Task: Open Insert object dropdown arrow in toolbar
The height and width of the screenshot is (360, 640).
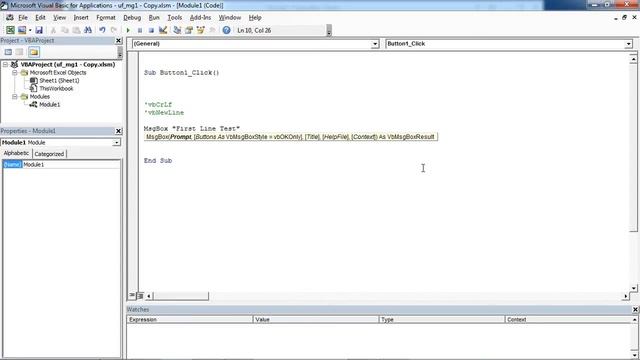Action: (30, 30)
